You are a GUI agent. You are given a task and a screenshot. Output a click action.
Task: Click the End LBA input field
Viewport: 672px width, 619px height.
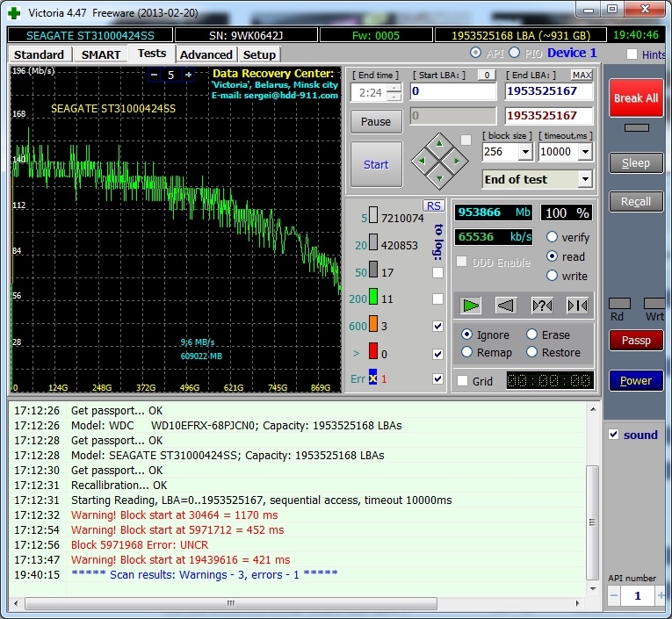548,91
